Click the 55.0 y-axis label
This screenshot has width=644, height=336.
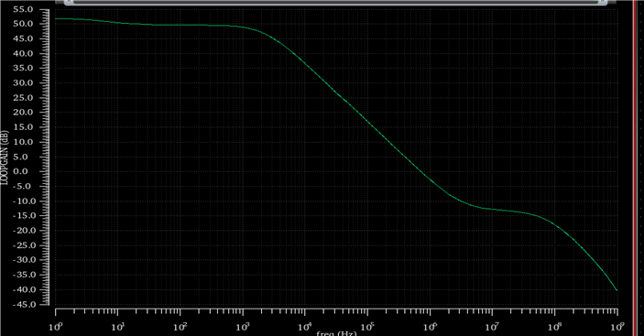tap(23, 9)
